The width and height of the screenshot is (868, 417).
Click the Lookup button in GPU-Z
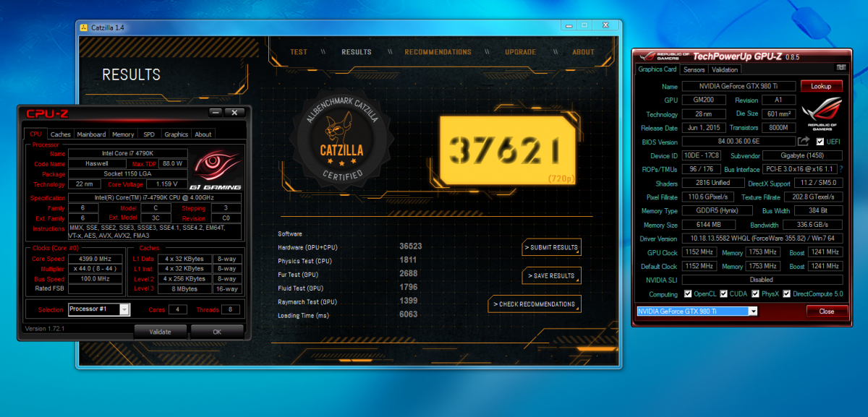pos(821,86)
